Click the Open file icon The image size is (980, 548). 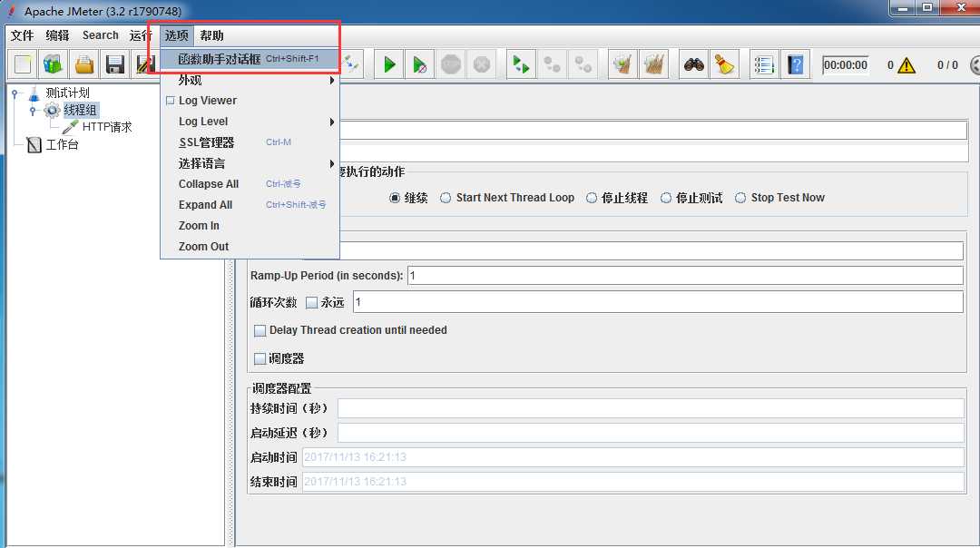(83, 64)
